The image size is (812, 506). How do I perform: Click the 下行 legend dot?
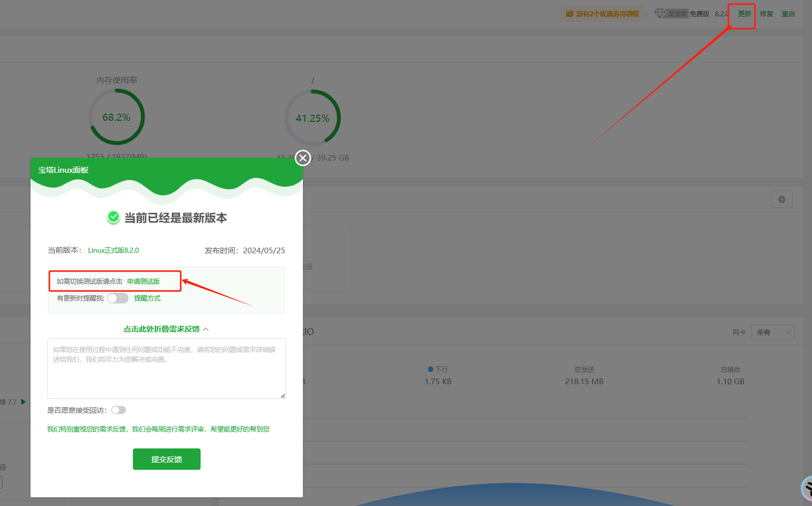pos(431,369)
